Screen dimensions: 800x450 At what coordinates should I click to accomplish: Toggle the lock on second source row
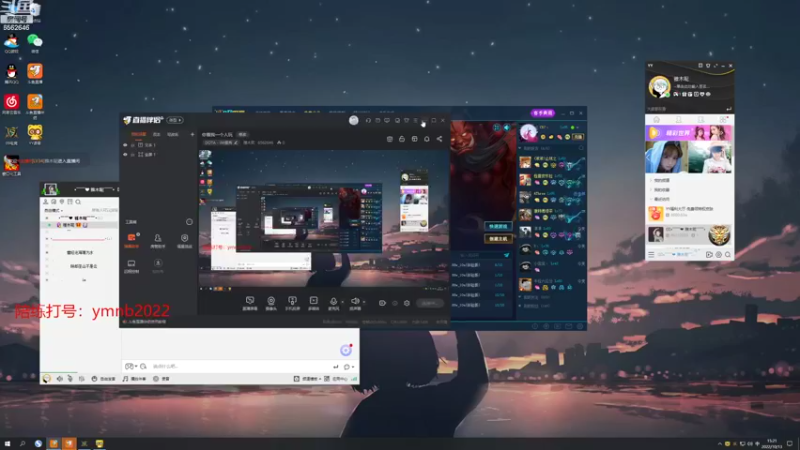coord(133,154)
